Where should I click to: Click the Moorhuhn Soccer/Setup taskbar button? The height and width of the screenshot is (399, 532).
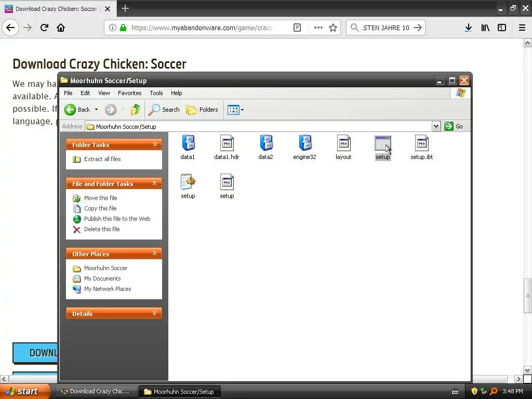(x=180, y=392)
